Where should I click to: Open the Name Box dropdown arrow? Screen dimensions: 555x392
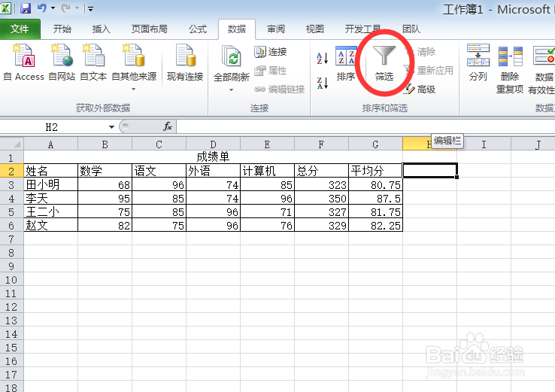(111, 126)
